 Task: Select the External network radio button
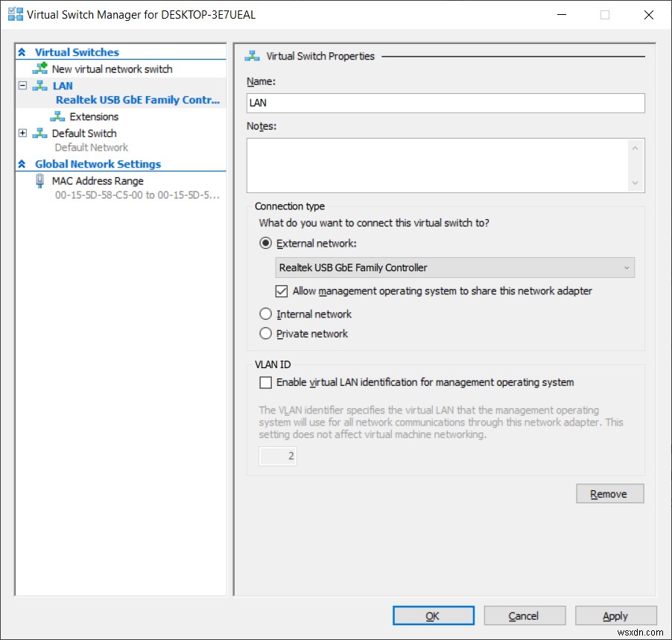[266, 244]
